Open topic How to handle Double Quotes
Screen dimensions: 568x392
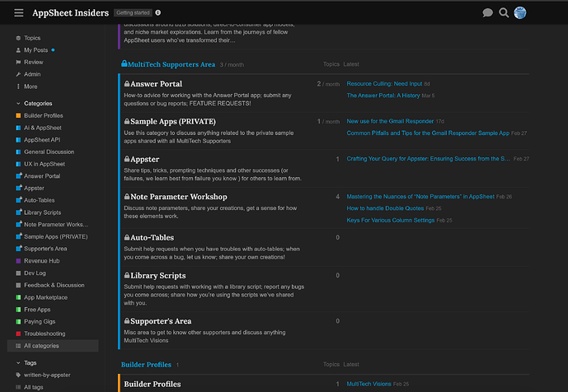coord(385,208)
